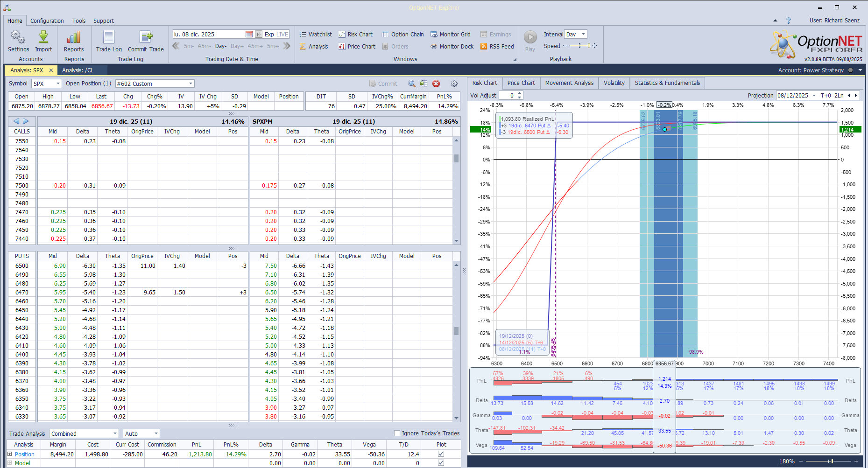Click the red delete position icon
Viewport: 868px width, 468px height.
[x=436, y=84]
